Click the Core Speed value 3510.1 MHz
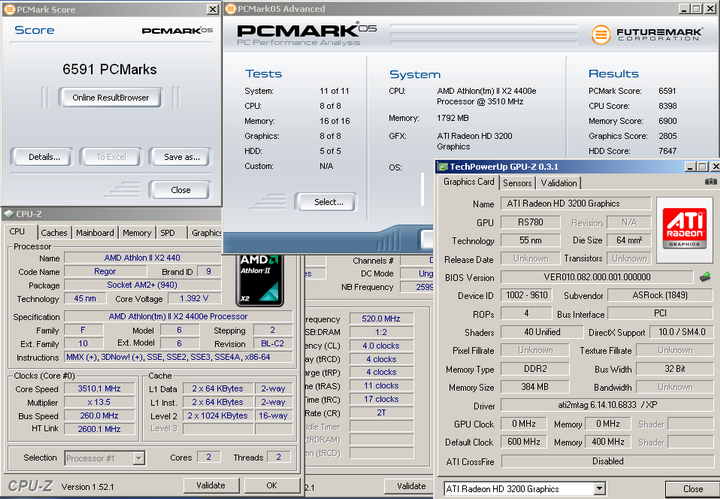This screenshot has width=720, height=499. pos(99,388)
